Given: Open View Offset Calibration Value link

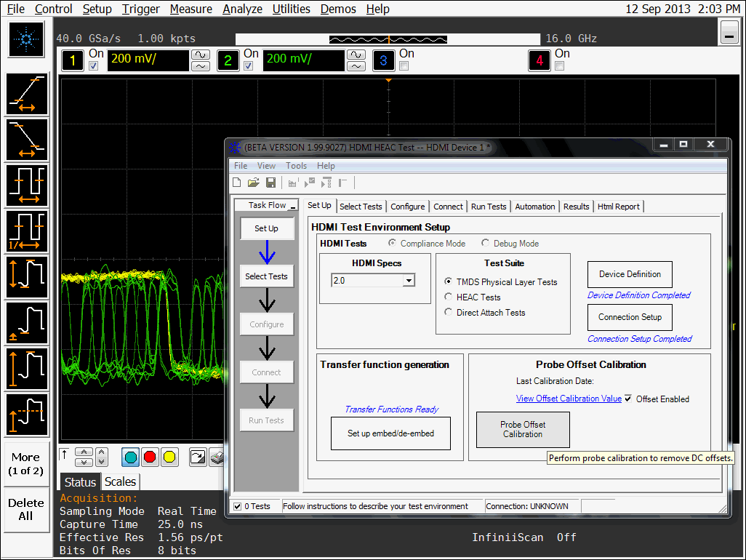Looking at the screenshot, I should [x=569, y=399].
